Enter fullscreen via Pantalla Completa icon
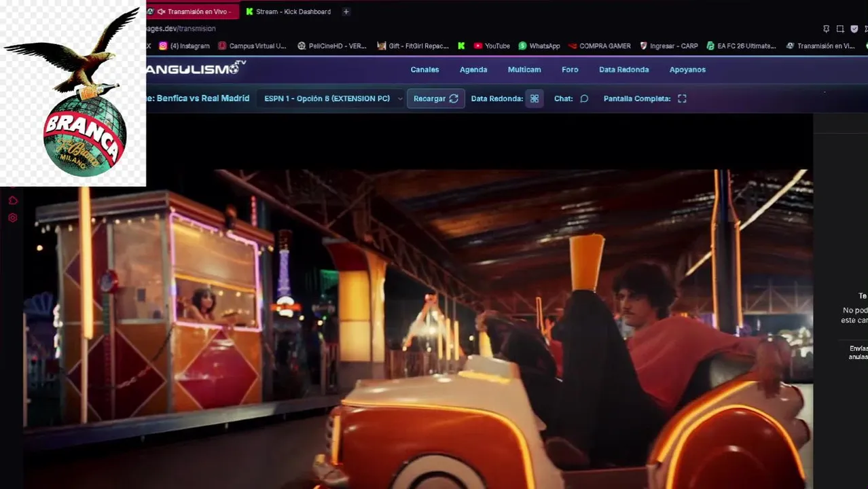This screenshot has width=868, height=489. 682,98
